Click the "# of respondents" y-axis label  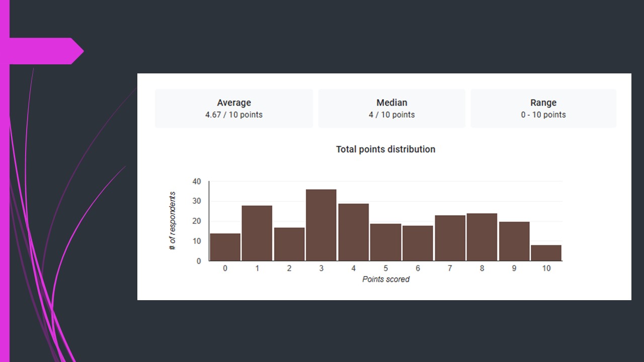click(173, 221)
